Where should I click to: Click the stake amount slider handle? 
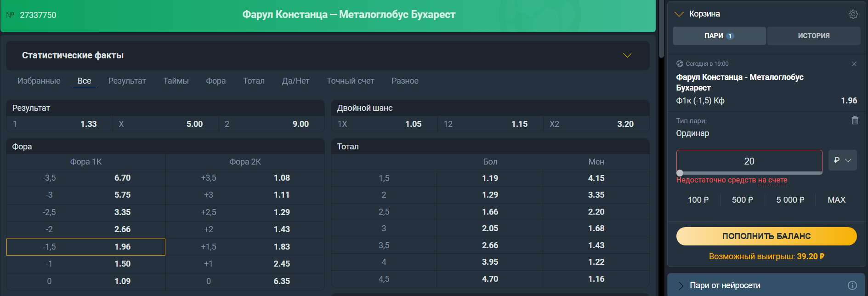coord(680,173)
